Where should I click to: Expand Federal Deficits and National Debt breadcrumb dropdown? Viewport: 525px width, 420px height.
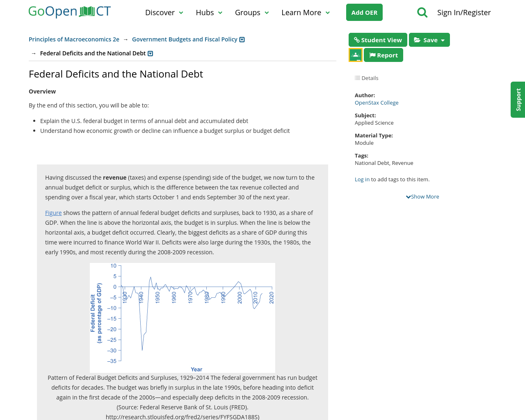(x=150, y=53)
